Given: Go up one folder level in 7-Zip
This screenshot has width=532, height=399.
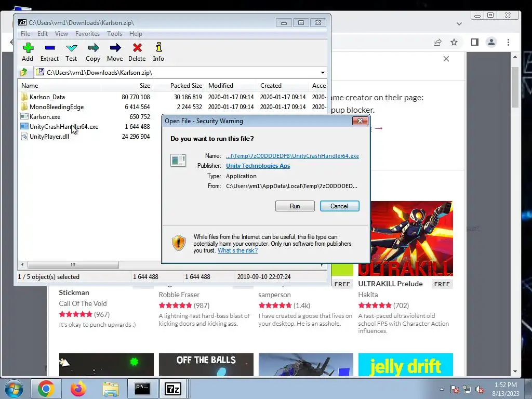Looking at the screenshot, I should coord(24,72).
